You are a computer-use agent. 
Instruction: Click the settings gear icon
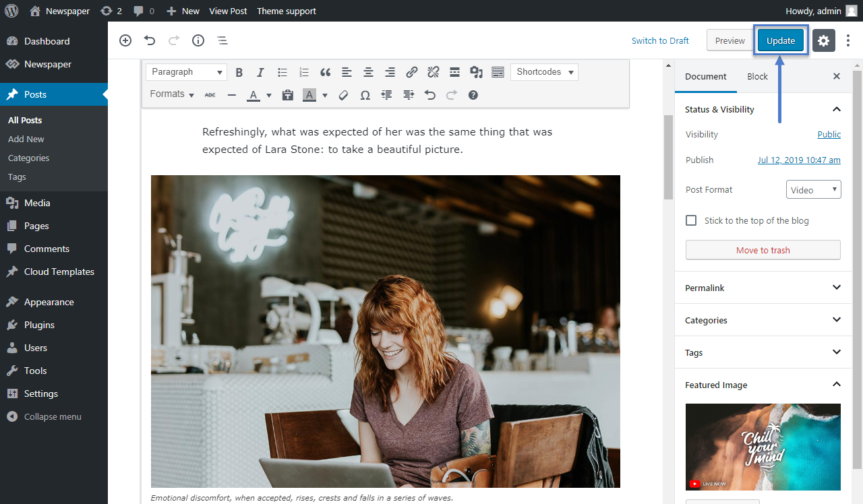point(824,40)
